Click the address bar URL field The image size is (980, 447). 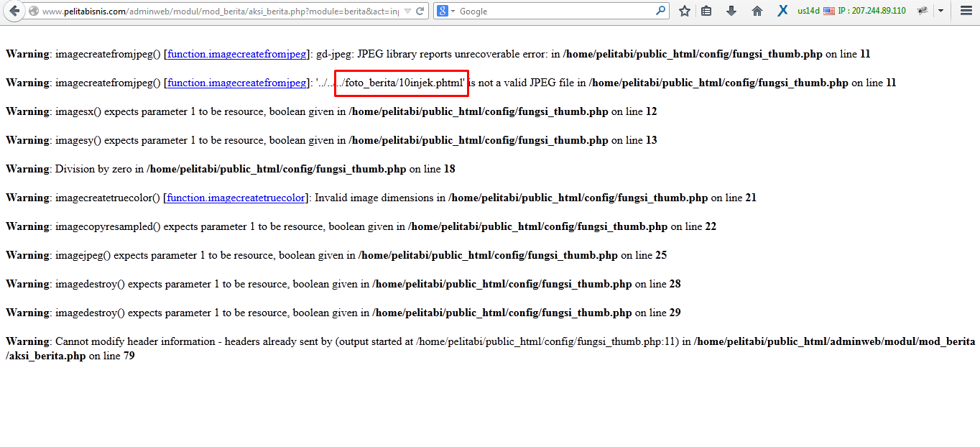tap(219, 11)
